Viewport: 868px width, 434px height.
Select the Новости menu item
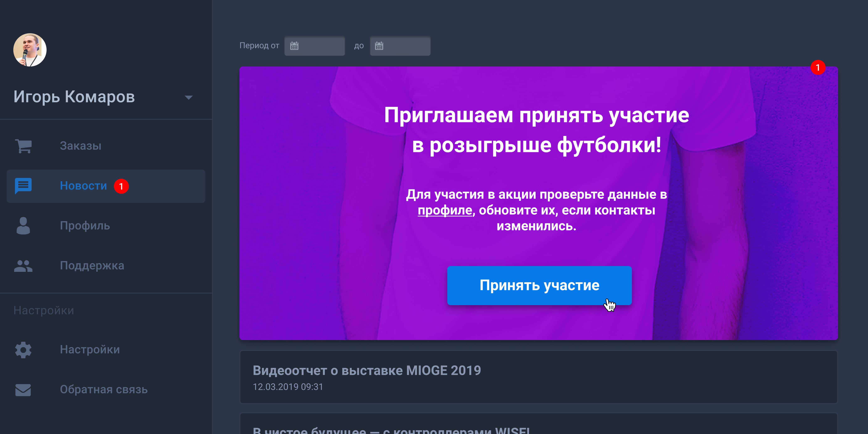(x=106, y=186)
